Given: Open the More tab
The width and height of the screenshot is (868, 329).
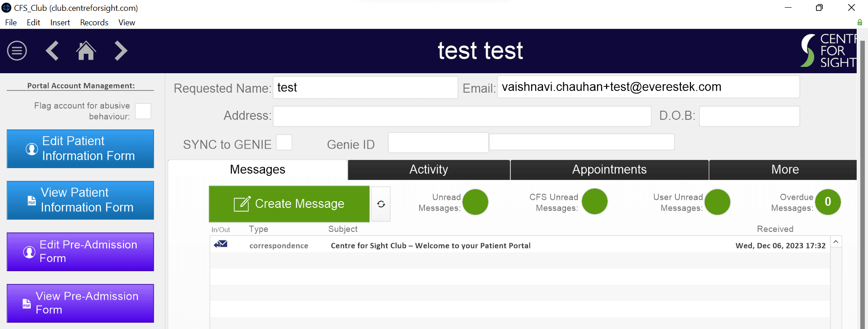Looking at the screenshot, I should (x=785, y=169).
